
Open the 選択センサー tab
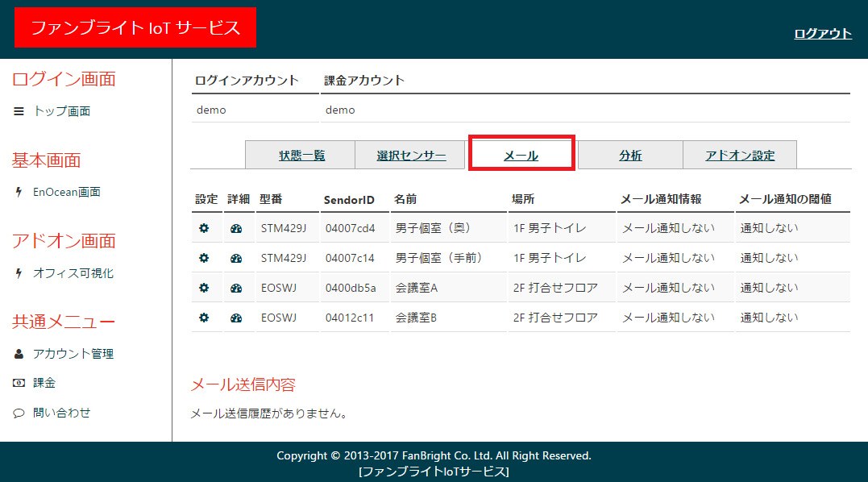411,156
